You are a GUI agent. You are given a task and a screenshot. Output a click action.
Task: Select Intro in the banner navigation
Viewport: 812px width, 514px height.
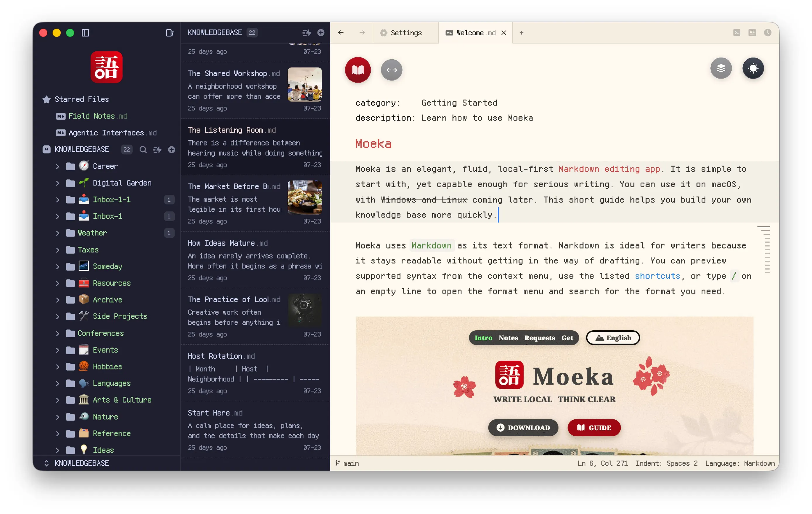click(x=483, y=338)
